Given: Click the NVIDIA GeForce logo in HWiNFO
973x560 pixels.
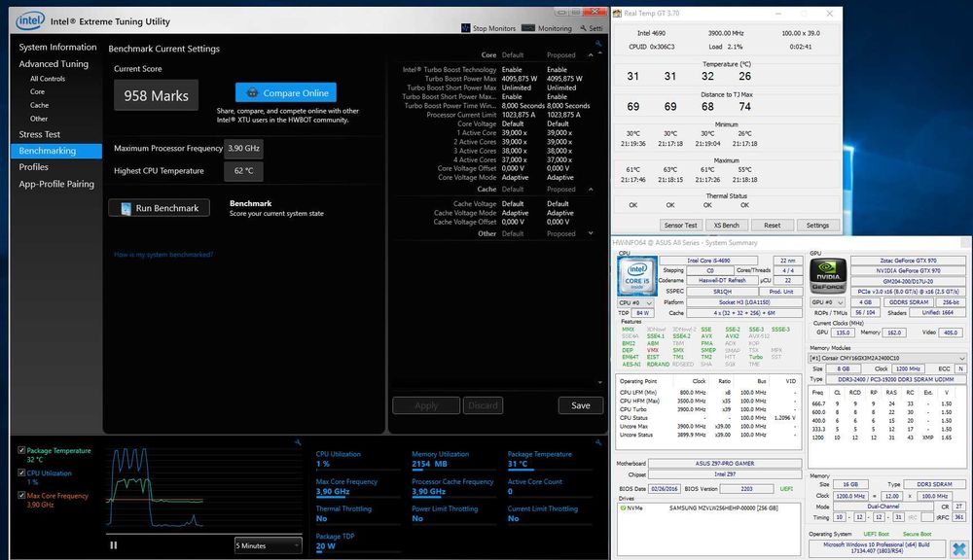Looking at the screenshot, I should (x=828, y=276).
